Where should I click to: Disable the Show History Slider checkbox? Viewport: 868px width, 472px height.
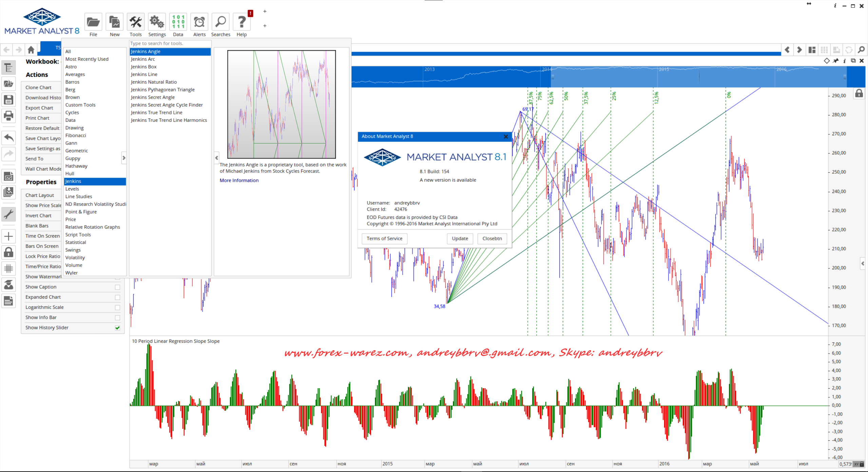[x=117, y=328]
